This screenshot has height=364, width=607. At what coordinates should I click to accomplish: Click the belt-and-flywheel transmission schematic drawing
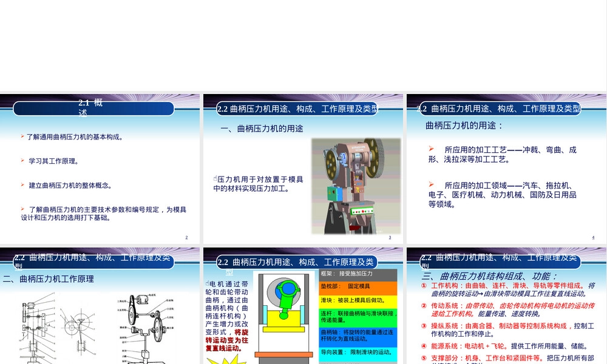coord(146,328)
